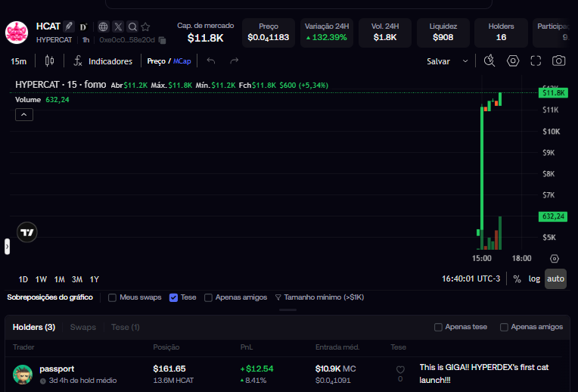Open the token website globe icon
This screenshot has width=578, height=392.
pyautogui.click(x=103, y=26)
